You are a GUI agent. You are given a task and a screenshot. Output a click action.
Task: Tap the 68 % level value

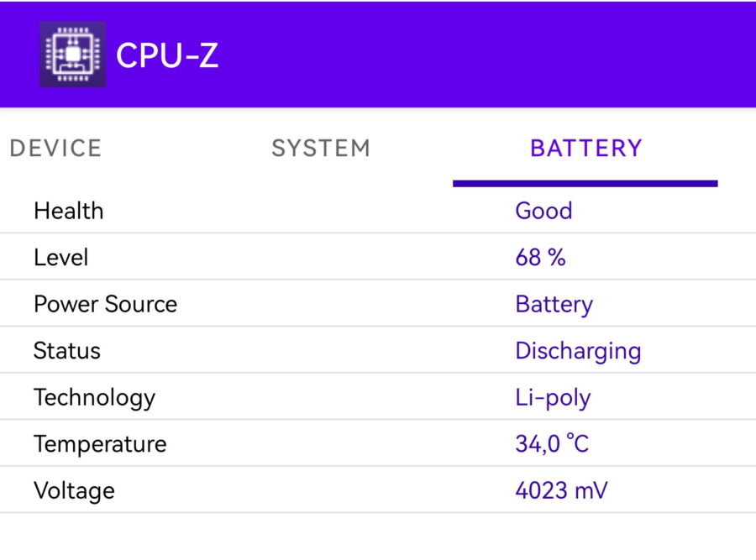tap(540, 258)
